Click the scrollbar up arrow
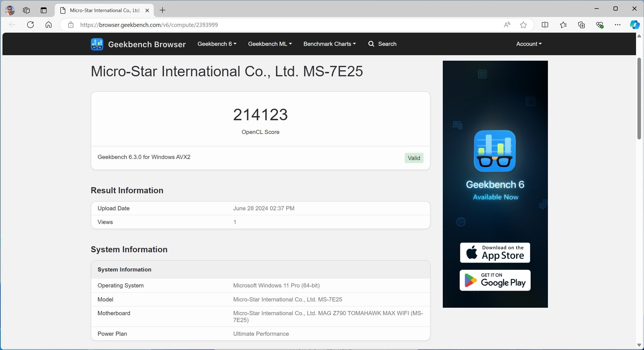The width and height of the screenshot is (644, 350). point(639,36)
